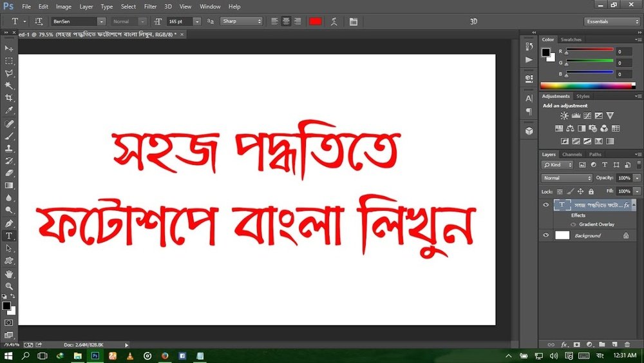Select the Hand tool
The width and height of the screenshot is (644, 363).
[x=8, y=274]
